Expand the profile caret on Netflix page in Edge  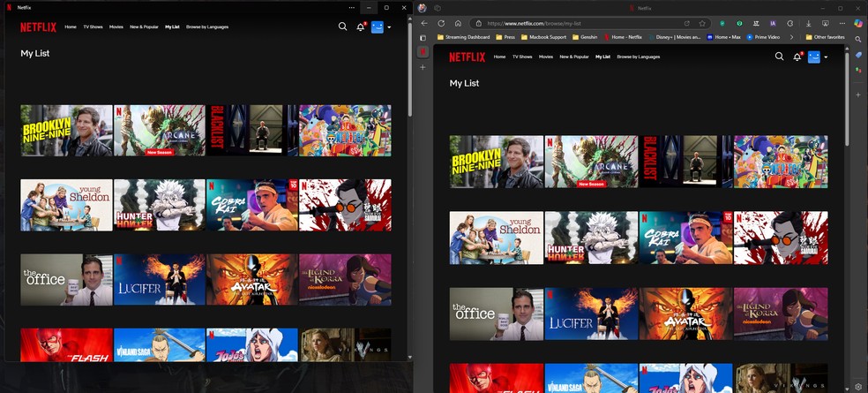coord(826,57)
